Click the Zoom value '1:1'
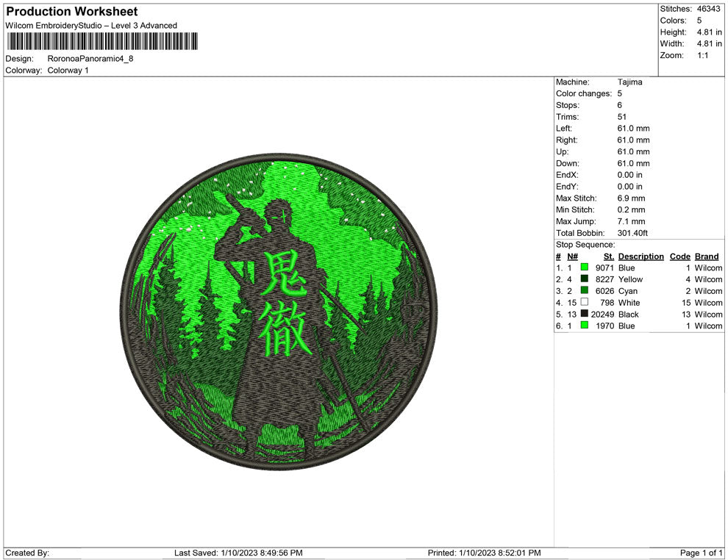Image resolution: width=728 pixels, height=560 pixels. click(702, 55)
